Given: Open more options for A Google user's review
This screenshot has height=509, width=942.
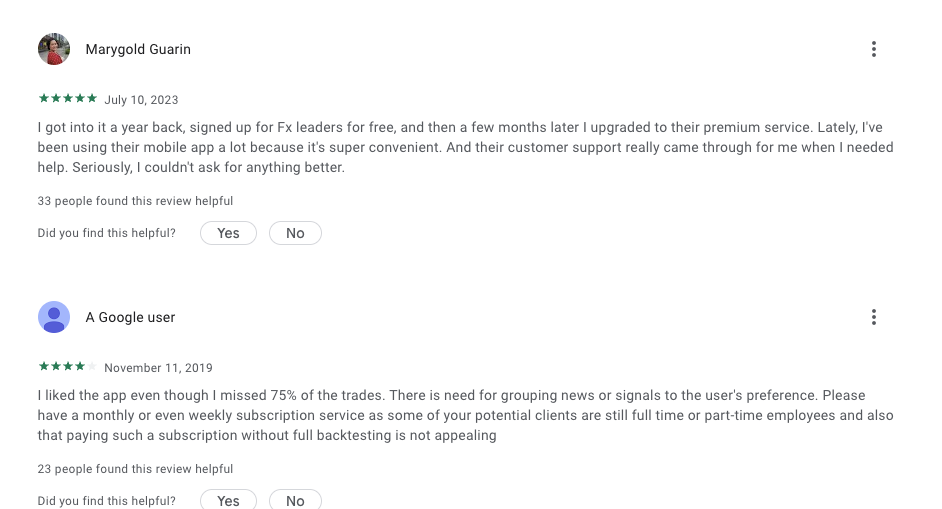Looking at the screenshot, I should (873, 317).
